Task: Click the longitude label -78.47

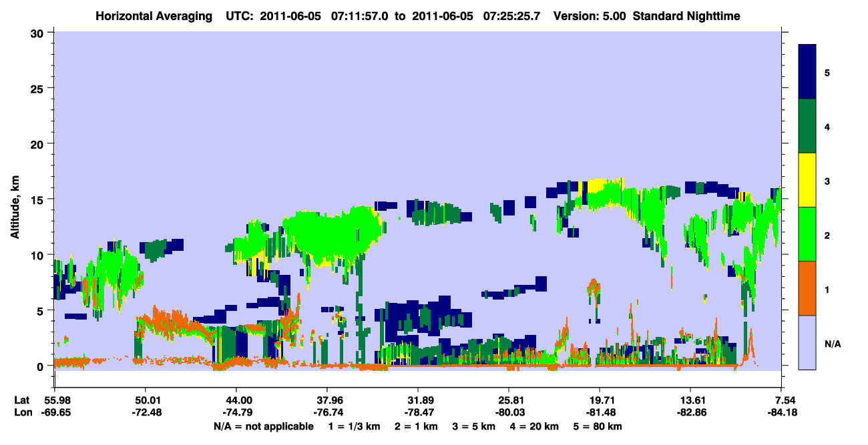Action: (x=418, y=412)
